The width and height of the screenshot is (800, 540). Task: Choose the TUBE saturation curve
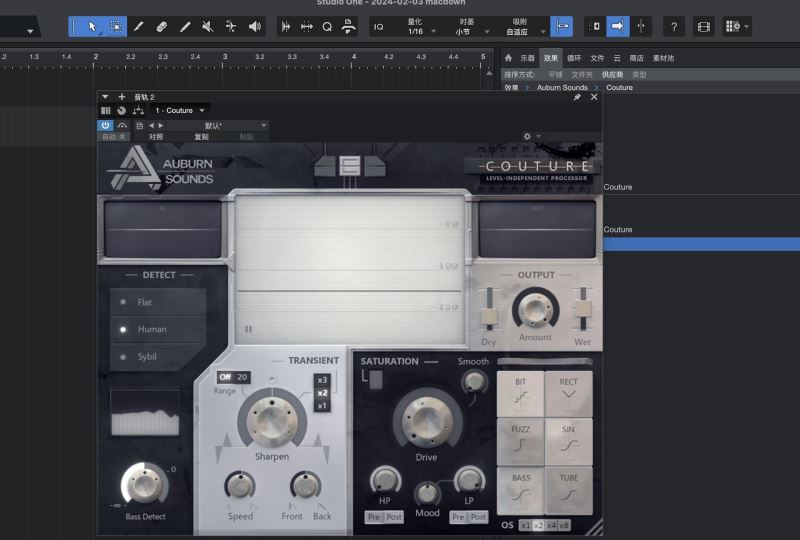coord(568,490)
